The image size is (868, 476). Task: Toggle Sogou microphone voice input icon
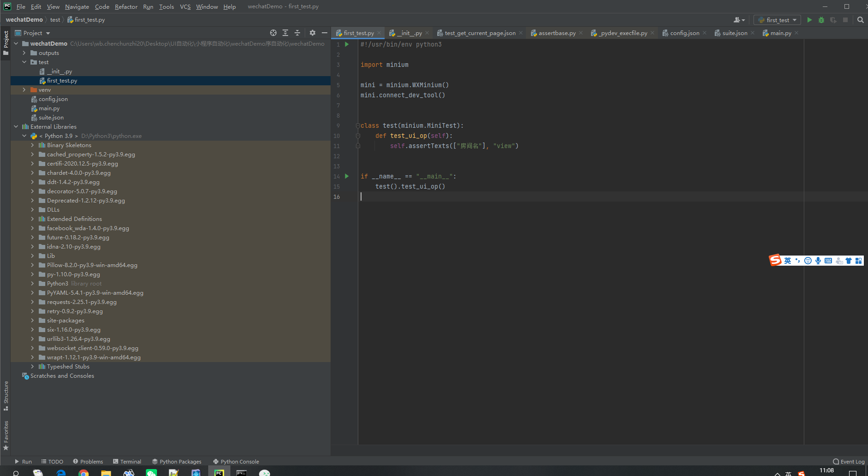coord(818,261)
